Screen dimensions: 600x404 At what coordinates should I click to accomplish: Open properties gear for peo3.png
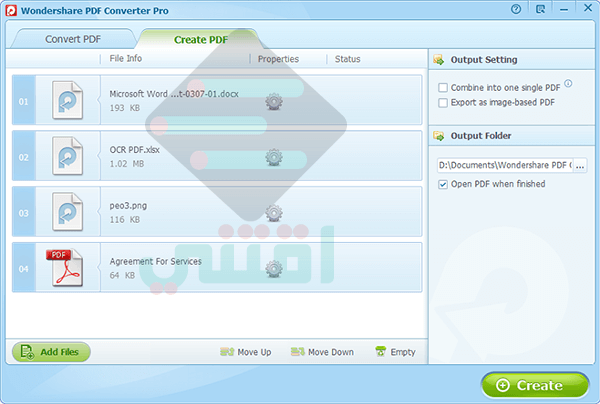274,213
